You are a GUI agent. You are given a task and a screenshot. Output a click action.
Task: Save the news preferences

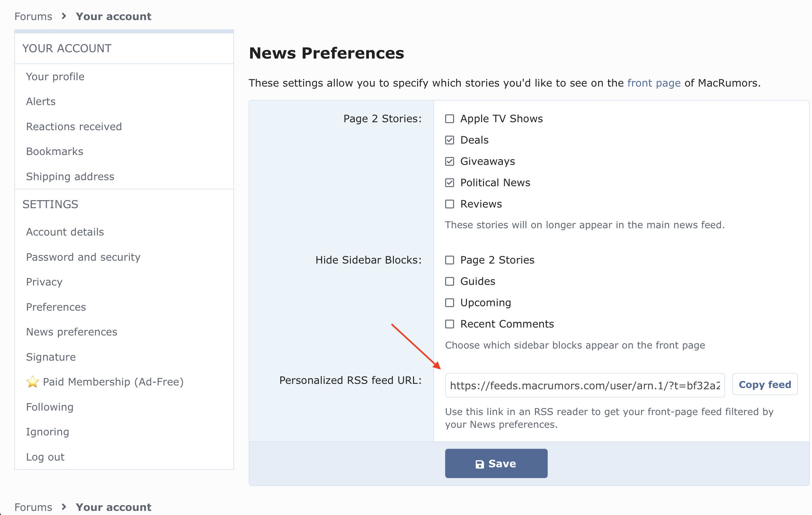coord(496,464)
